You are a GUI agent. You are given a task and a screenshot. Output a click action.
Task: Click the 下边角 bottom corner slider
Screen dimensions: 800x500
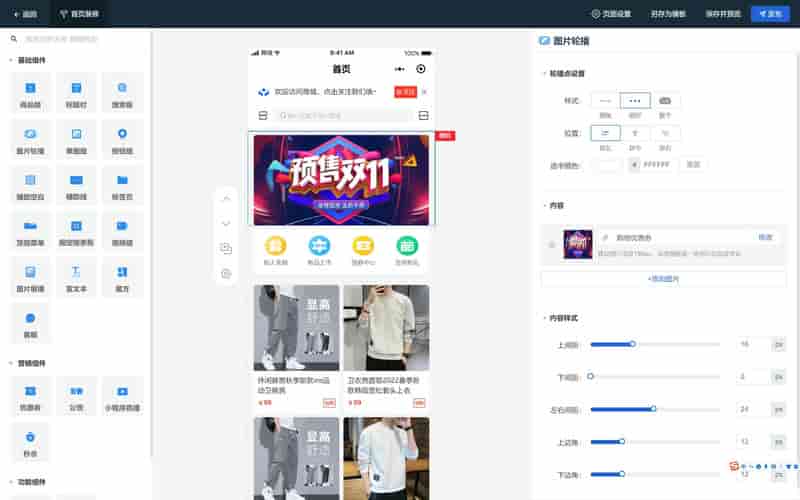pyautogui.click(x=655, y=474)
